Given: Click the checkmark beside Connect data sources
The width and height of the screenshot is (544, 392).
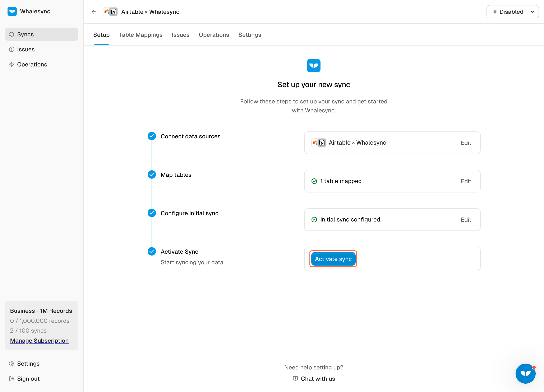Looking at the screenshot, I should click(152, 136).
